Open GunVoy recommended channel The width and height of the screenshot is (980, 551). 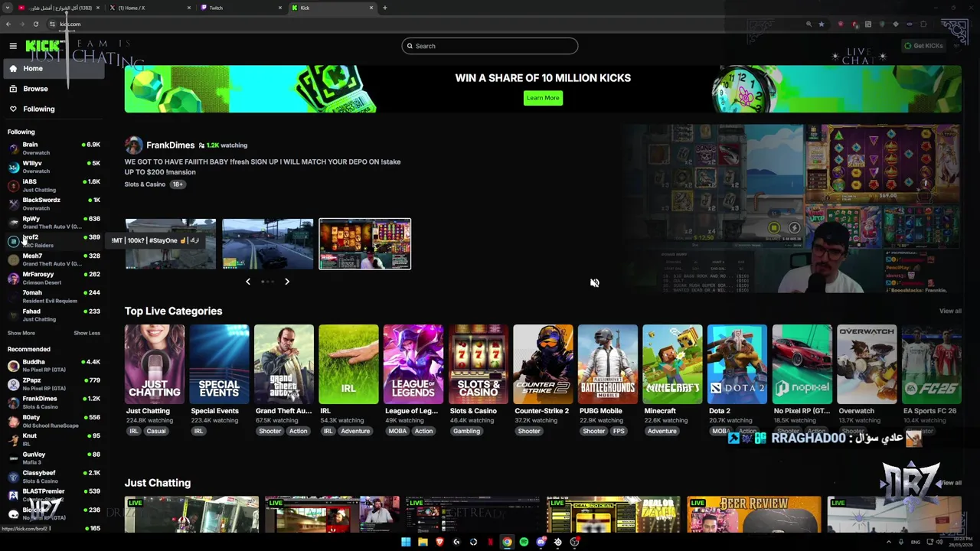click(52, 458)
